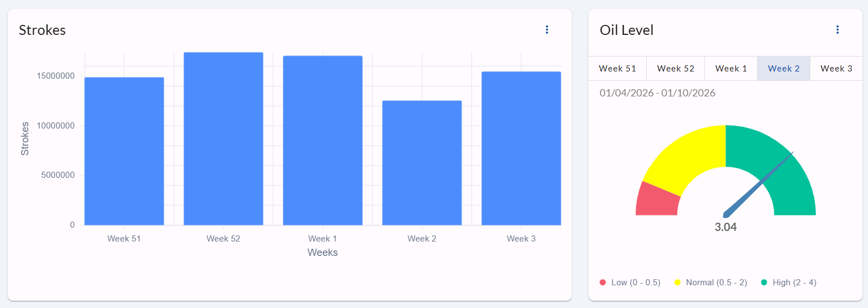Image resolution: width=868 pixels, height=308 pixels.
Task: Click the Week 51 strokes bar
Action: [124, 151]
